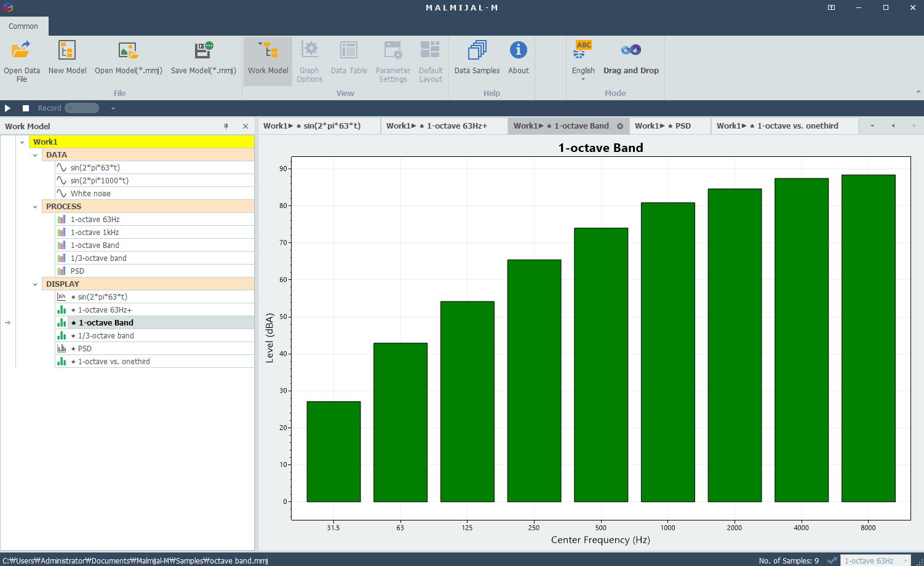Open Parameter Settings

tap(393, 61)
